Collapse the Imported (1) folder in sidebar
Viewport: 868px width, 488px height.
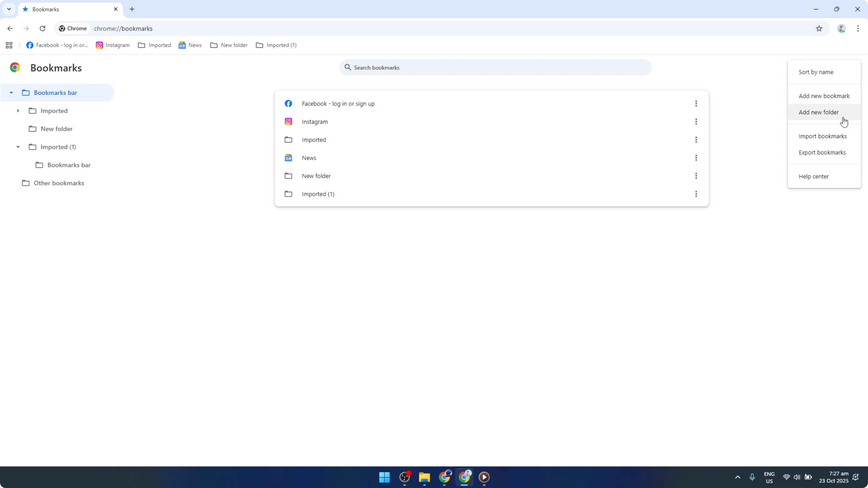pos(18,147)
